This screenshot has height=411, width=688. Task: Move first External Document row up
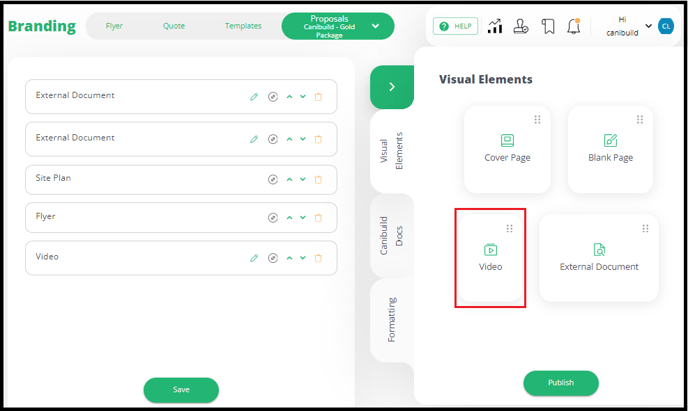(290, 97)
